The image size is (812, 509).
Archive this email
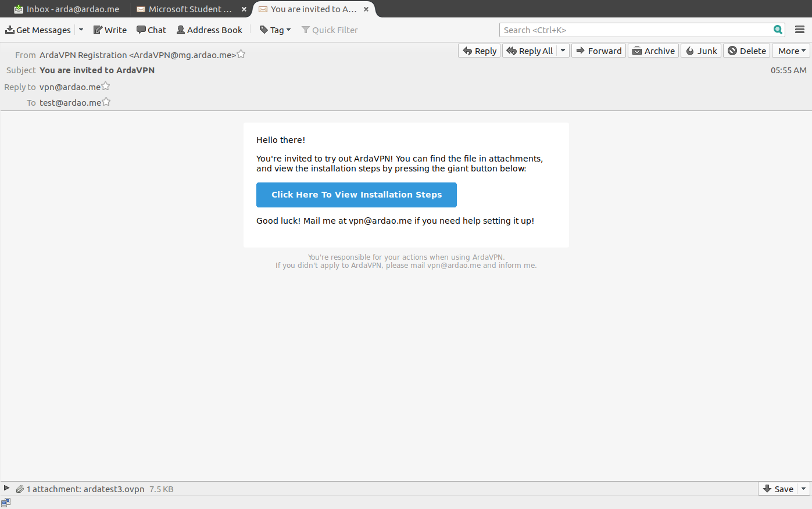653,51
